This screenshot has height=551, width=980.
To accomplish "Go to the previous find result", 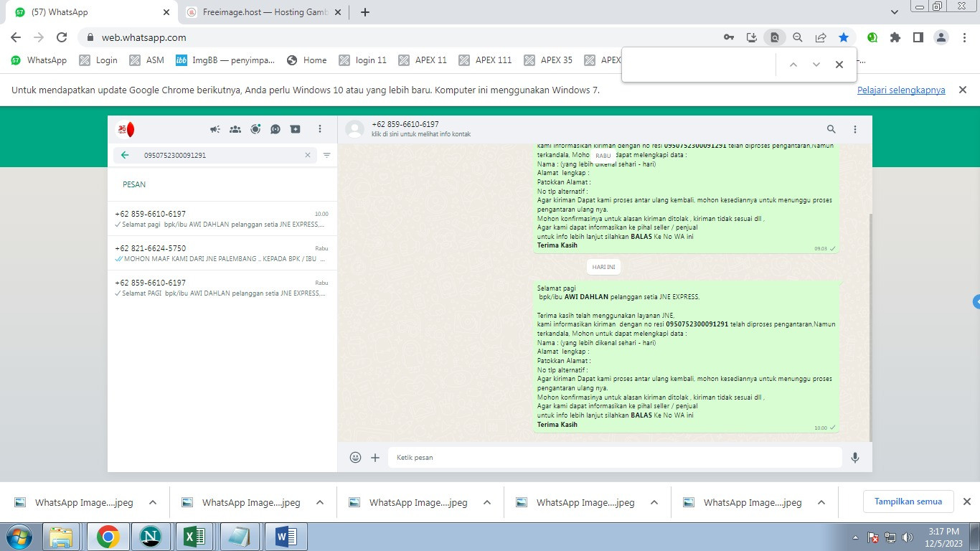I will point(793,65).
